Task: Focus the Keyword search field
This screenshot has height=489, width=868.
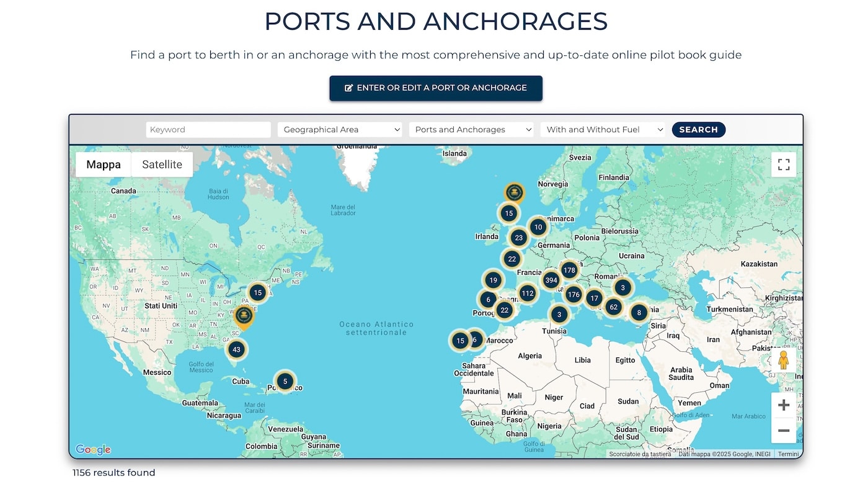Action: coord(208,130)
